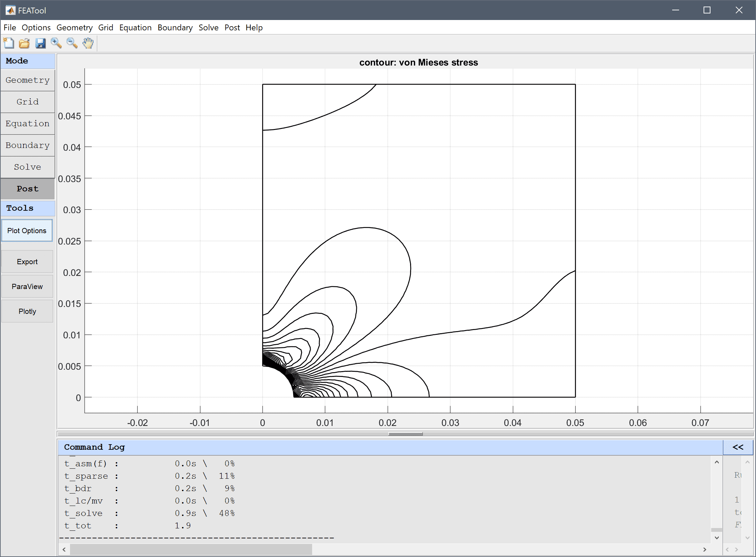The image size is (756, 557).
Task: Click the Command Log horizontal scrollbar thumb
Action: pos(191,549)
